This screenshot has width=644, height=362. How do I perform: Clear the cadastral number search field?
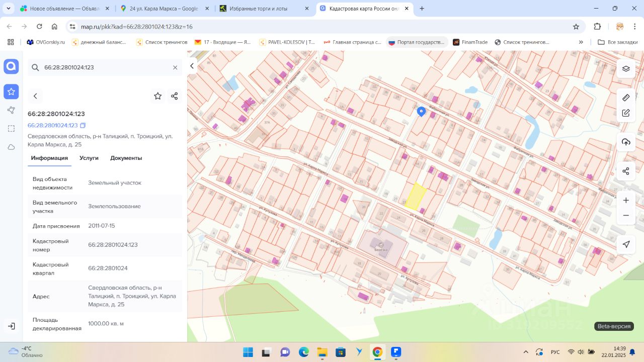pyautogui.click(x=175, y=67)
